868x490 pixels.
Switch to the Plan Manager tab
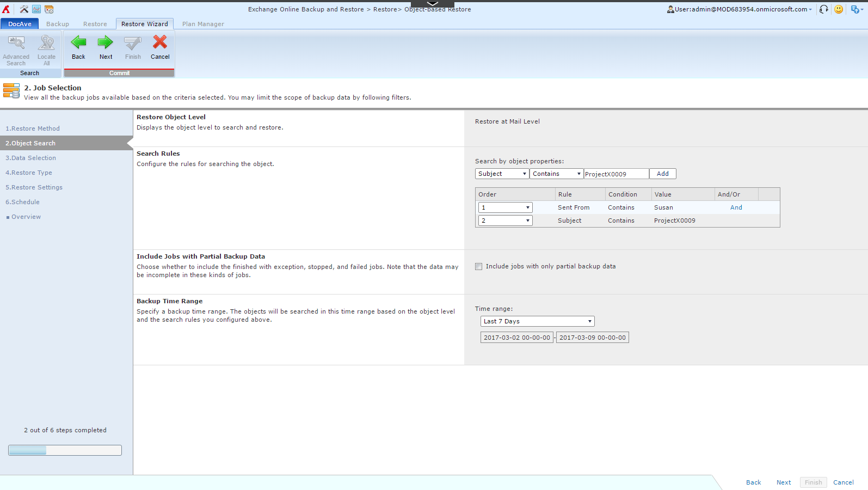point(203,24)
